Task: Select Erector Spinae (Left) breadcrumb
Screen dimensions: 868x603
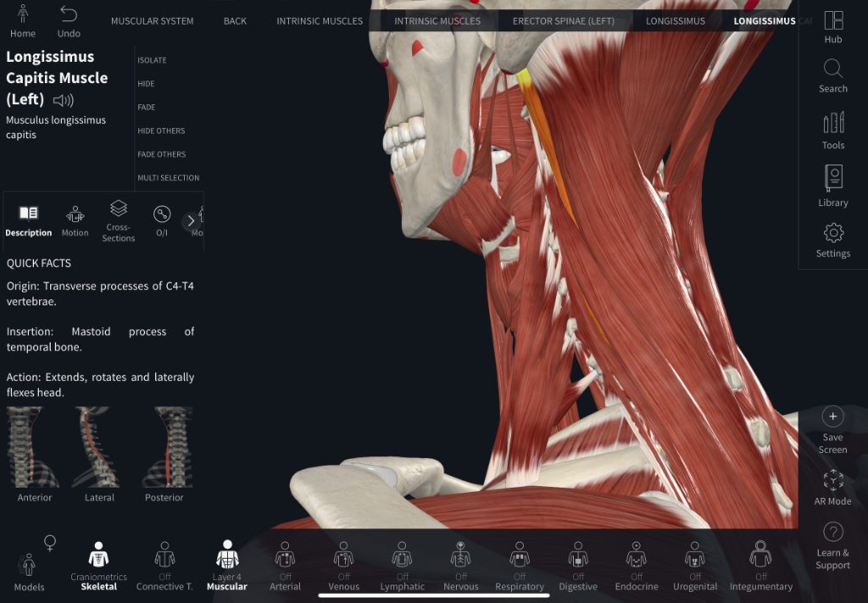Action: click(563, 21)
